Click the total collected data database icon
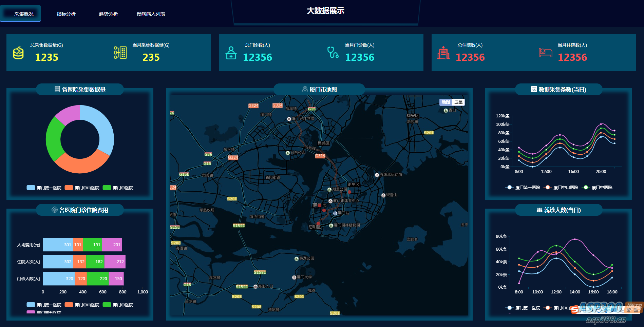The image size is (644, 327). tap(18, 53)
